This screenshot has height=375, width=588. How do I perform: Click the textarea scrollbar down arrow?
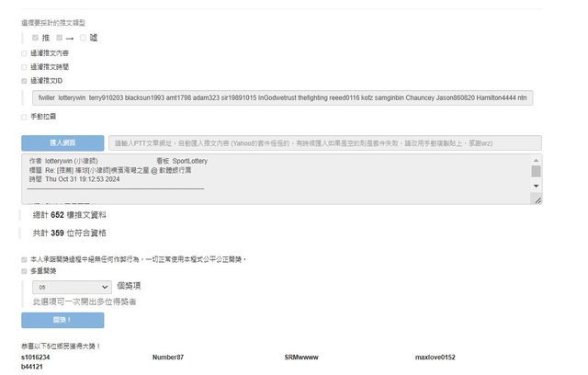[536, 185]
